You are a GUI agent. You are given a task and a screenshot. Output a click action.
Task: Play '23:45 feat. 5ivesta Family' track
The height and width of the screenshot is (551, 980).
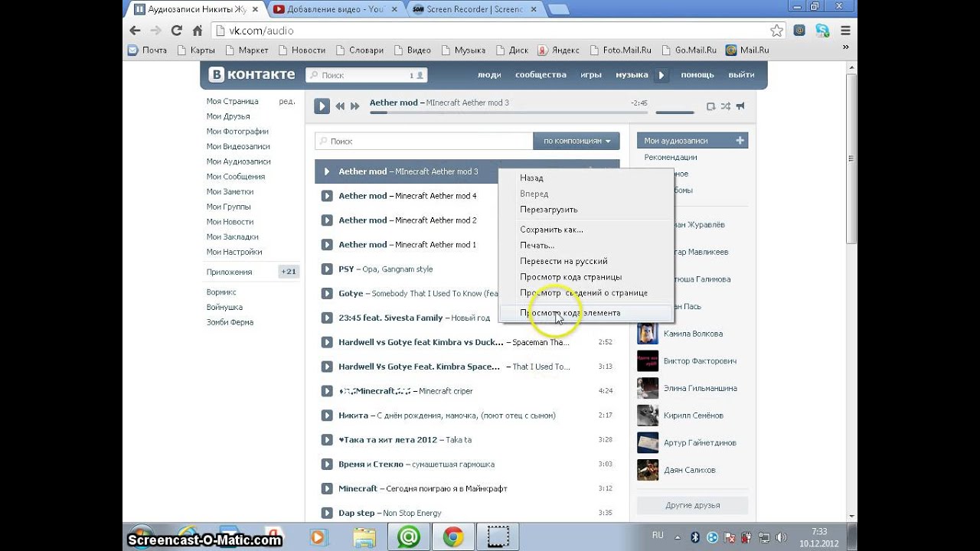pos(326,318)
